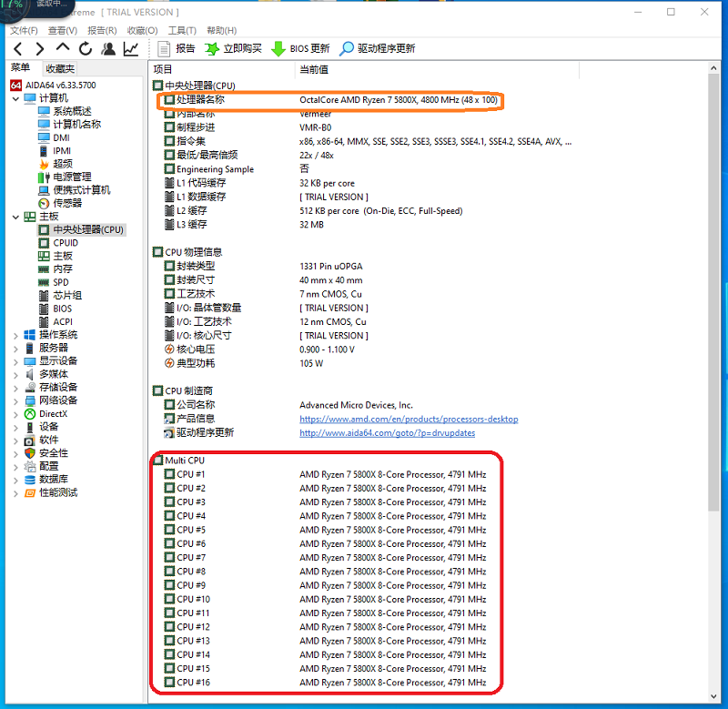Open the AMD processors-desktop product link
Viewport: 728px width, 709px height.
(x=409, y=419)
